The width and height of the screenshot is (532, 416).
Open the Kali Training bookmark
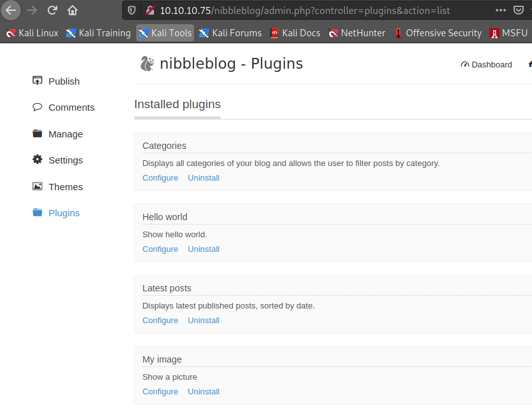[x=98, y=33]
